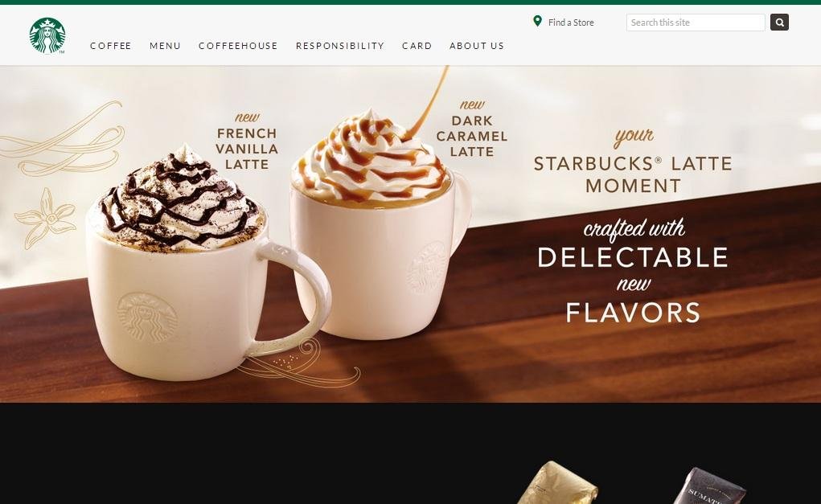Open the Card navigation item
The height and width of the screenshot is (504, 821).
tap(417, 46)
